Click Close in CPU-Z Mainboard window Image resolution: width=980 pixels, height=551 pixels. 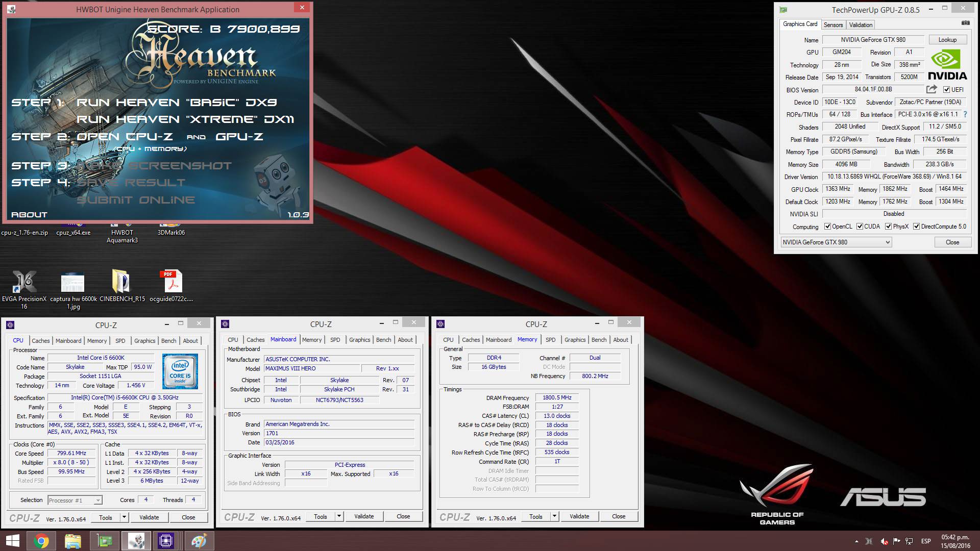(x=403, y=516)
